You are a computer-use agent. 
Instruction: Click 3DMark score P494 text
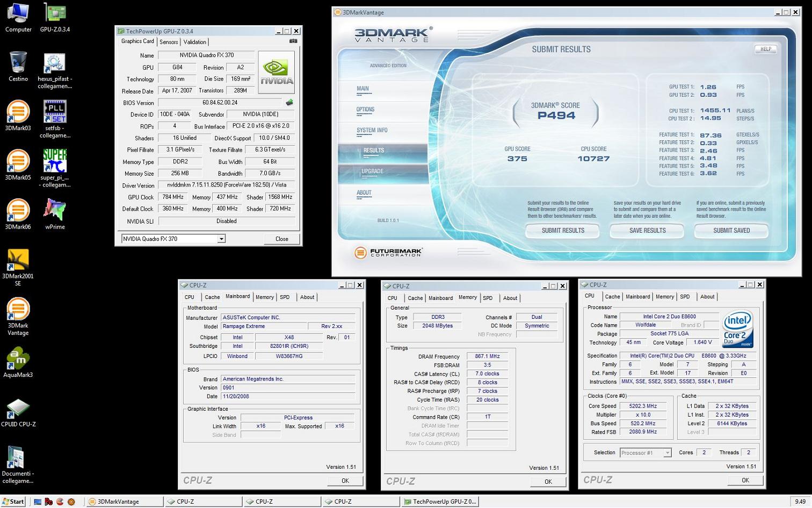556,116
